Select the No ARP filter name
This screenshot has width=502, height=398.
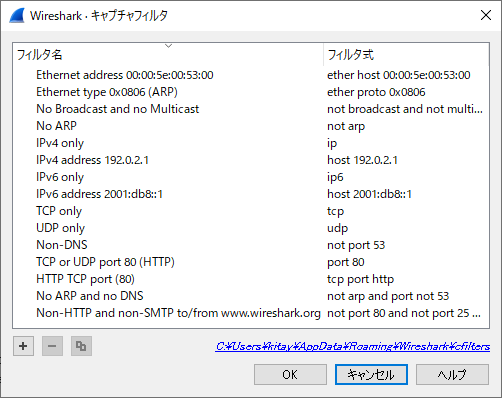(x=56, y=126)
